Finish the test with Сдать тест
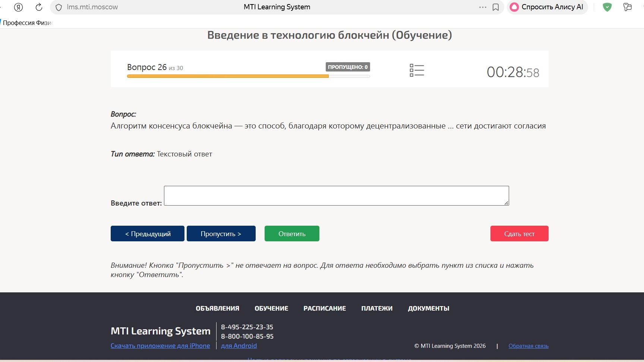The image size is (644, 362). (519, 234)
